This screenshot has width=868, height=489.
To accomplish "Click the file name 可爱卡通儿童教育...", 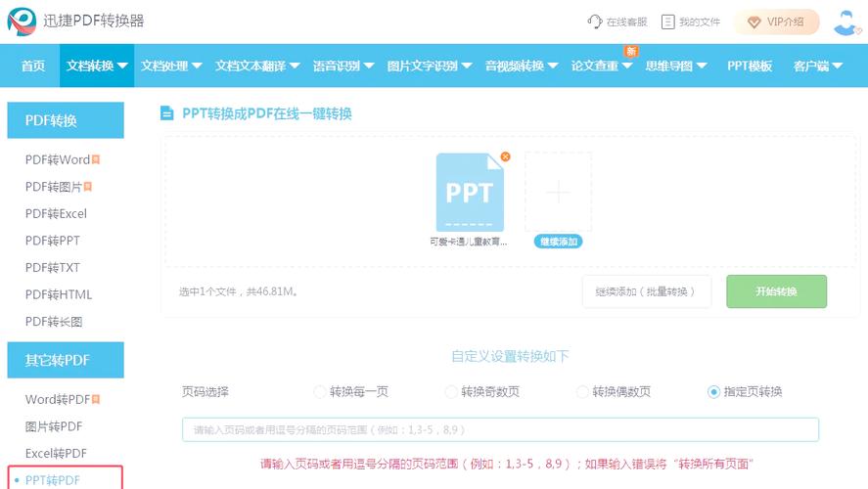I will coord(469,242).
